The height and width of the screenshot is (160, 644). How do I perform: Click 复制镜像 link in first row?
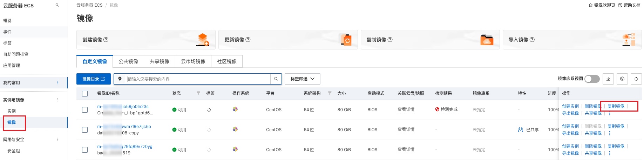click(616, 106)
